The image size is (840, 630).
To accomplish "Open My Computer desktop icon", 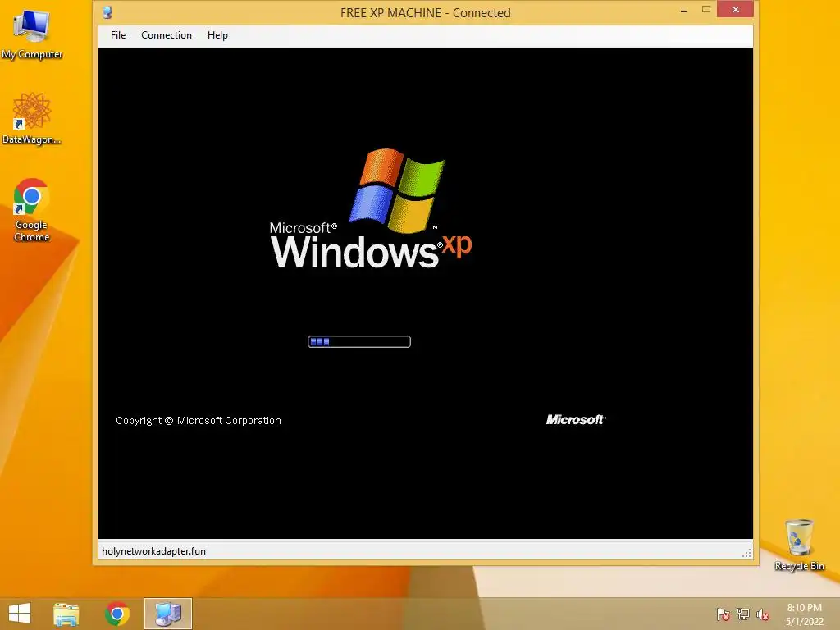I will [32, 34].
